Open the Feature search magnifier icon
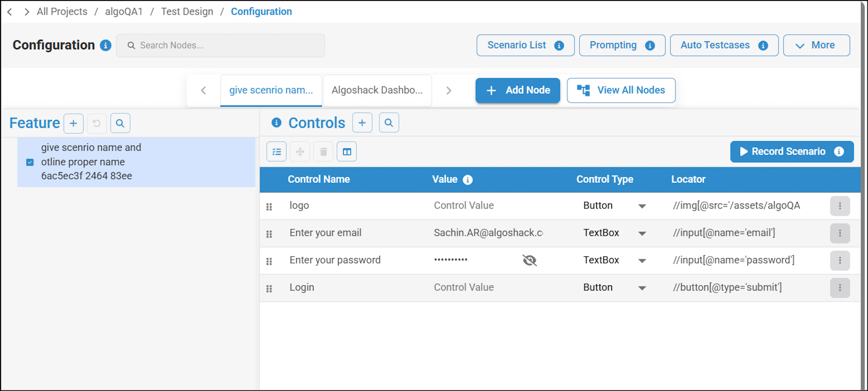 (x=120, y=123)
